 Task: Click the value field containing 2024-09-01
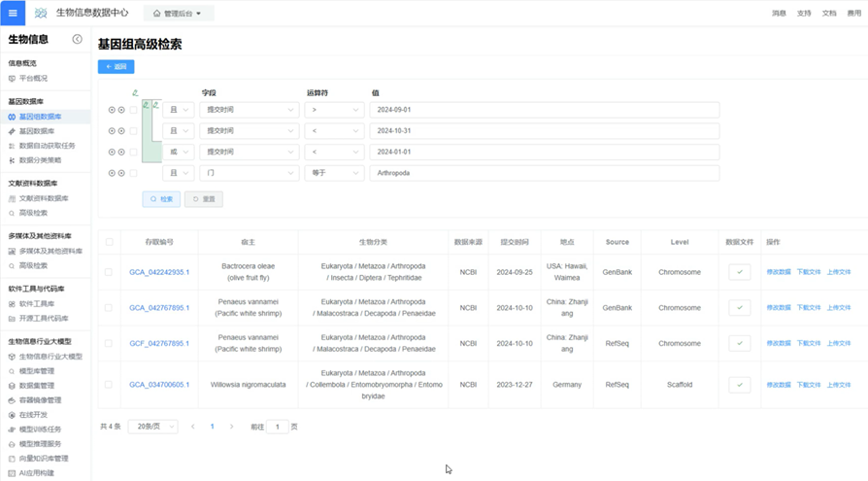click(x=544, y=110)
